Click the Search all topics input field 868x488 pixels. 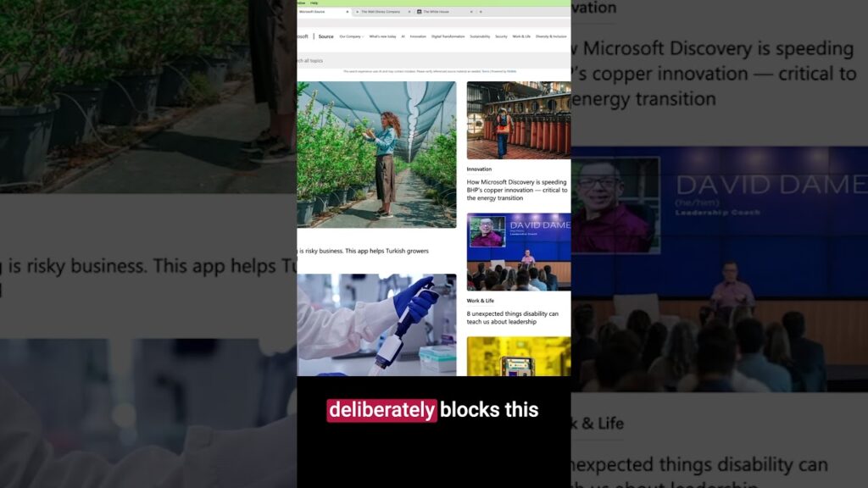coord(433,60)
